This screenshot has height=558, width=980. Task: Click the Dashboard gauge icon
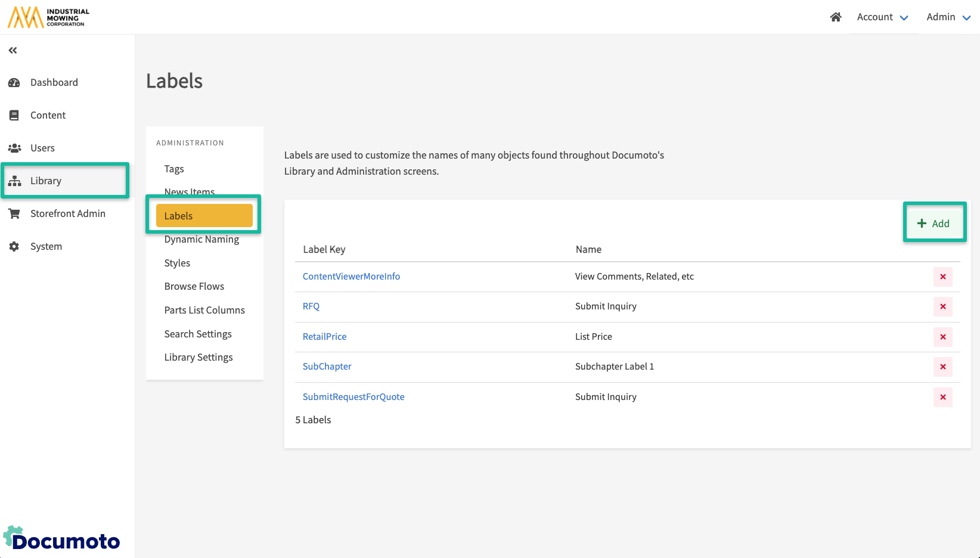click(x=14, y=83)
